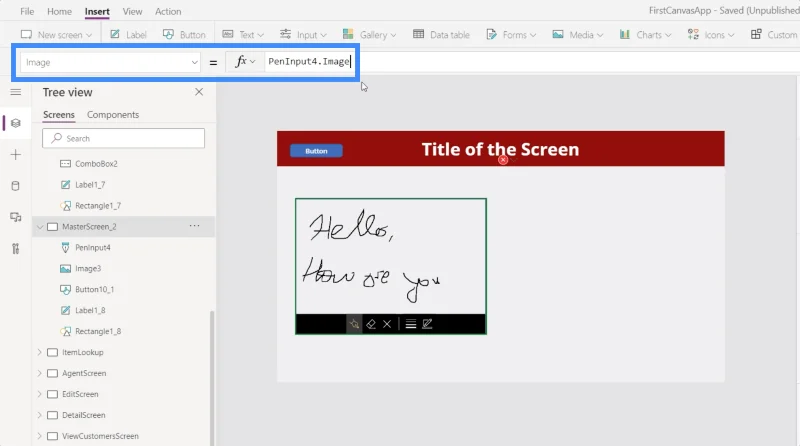The height and width of the screenshot is (446, 800).
Task: Open the Charts dropdown
Action: tap(645, 35)
